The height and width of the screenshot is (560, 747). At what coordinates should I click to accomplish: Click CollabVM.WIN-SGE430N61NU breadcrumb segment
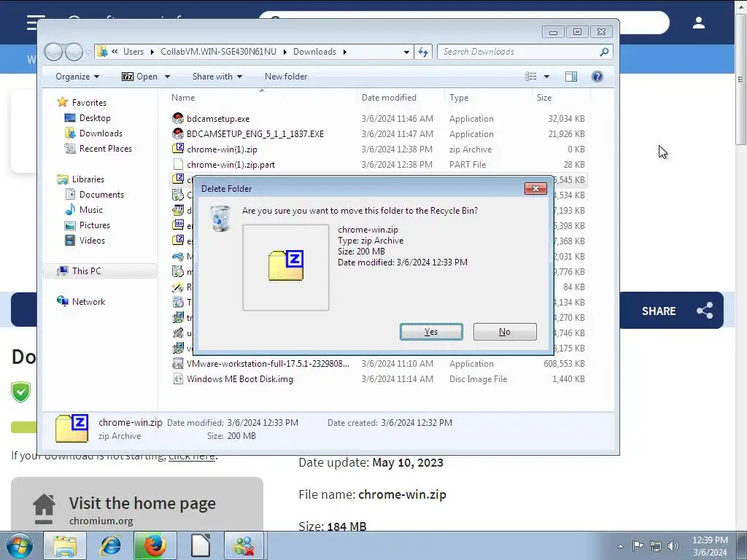[x=218, y=52]
